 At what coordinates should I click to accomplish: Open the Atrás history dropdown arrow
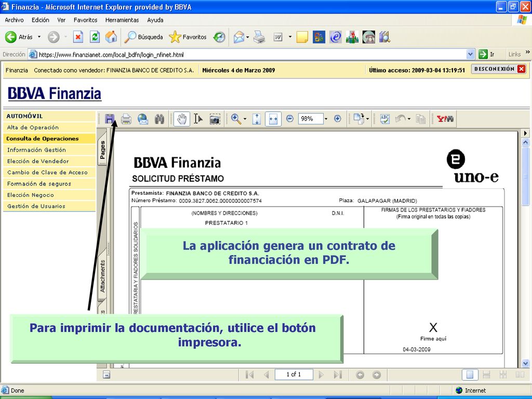tap(39, 37)
